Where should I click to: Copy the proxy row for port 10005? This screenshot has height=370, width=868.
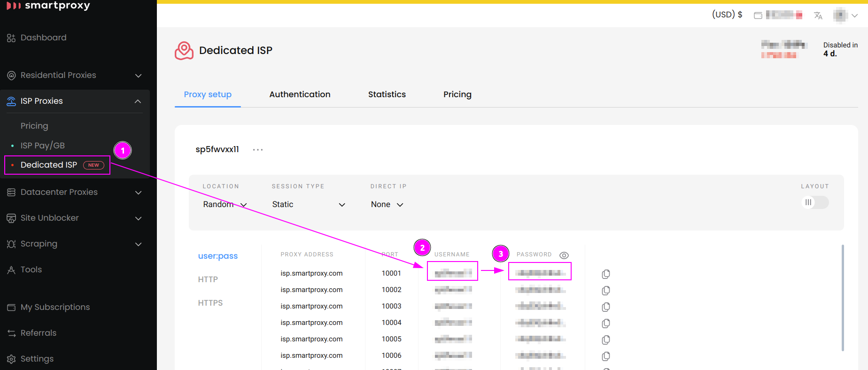pyautogui.click(x=606, y=339)
